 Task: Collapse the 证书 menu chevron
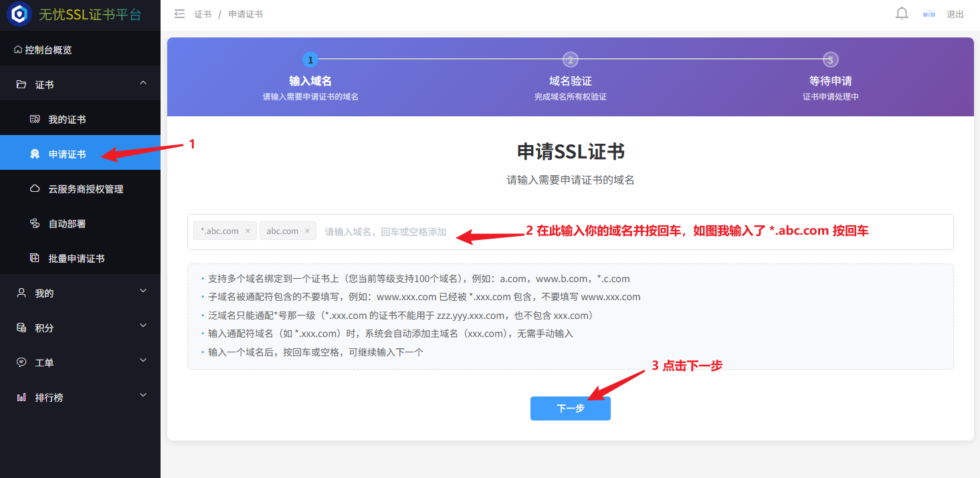pos(142,82)
